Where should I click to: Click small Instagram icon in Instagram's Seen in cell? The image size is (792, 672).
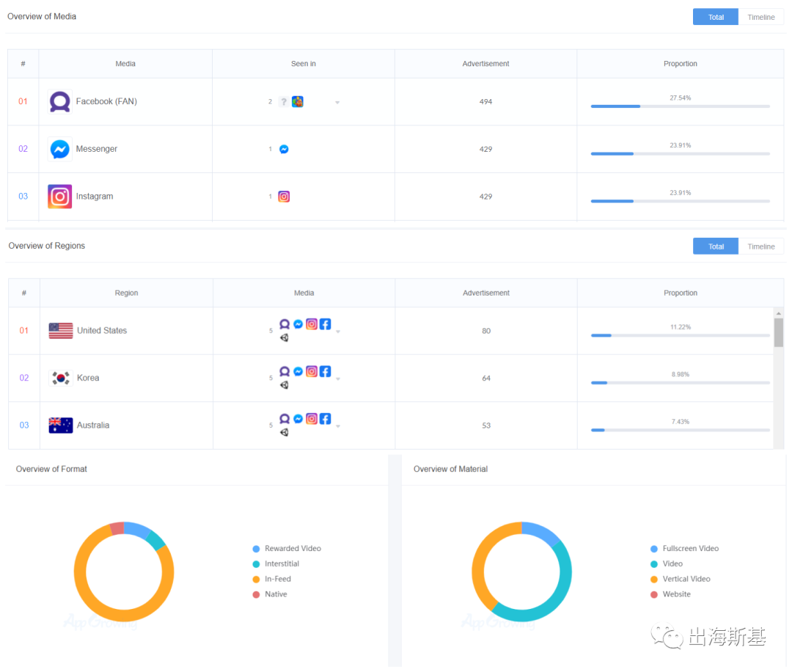tap(284, 197)
